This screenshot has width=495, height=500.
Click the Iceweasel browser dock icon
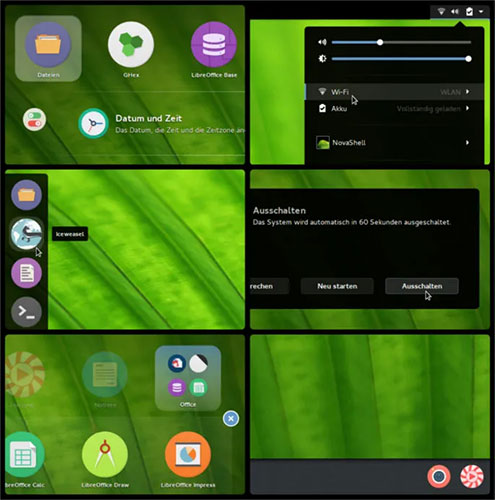[26, 234]
